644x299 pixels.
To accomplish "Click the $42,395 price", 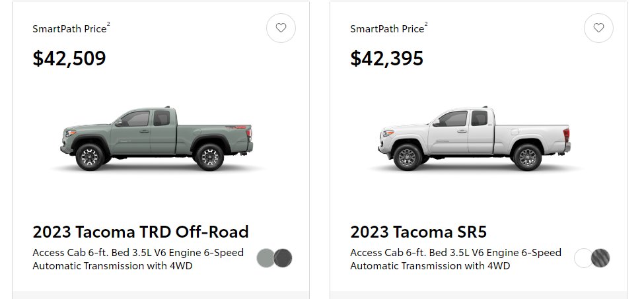I will pyautogui.click(x=387, y=58).
